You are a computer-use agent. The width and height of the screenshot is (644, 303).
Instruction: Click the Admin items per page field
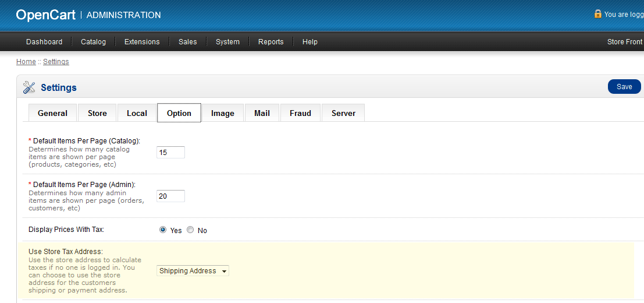coord(170,196)
